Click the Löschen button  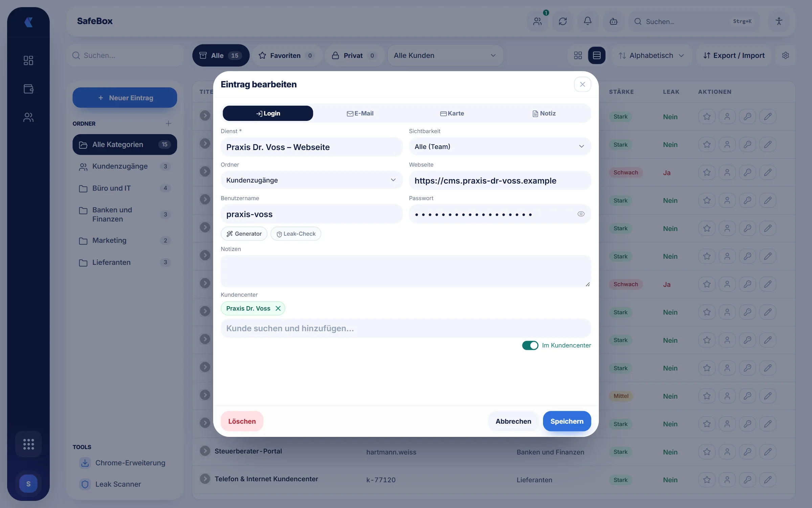(x=242, y=421)
